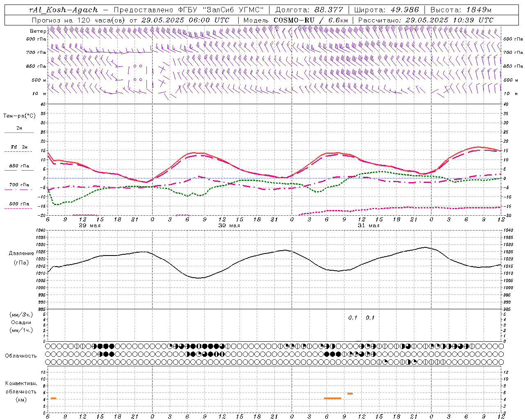Click the 'Конвективн.' convective cloud label

click(21, 383)
